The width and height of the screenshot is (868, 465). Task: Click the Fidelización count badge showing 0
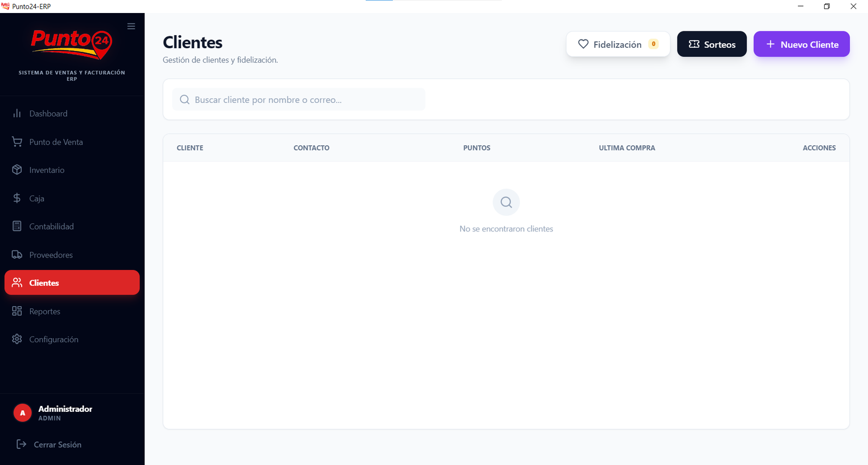pyautogui.click(x=654, y=44)
